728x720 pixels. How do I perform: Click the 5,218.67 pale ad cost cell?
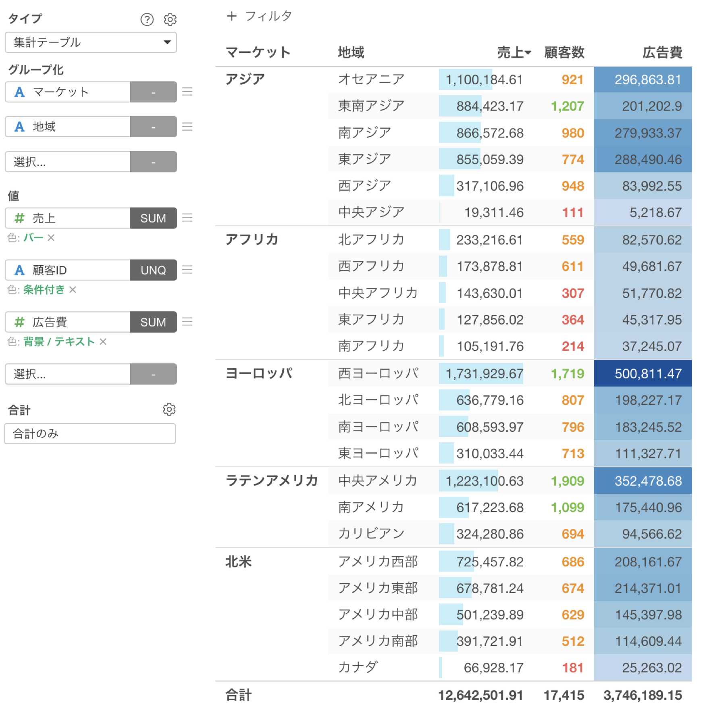643,212
